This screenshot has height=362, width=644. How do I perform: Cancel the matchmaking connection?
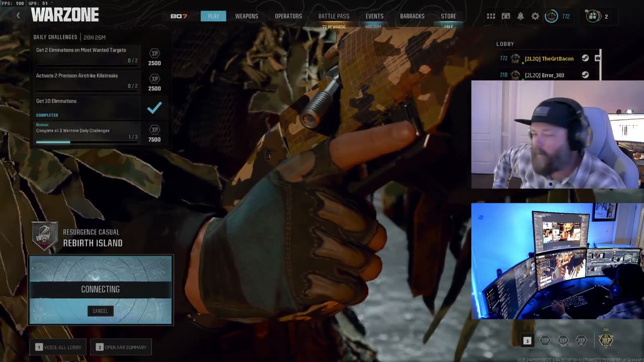(x=100, y=311)
